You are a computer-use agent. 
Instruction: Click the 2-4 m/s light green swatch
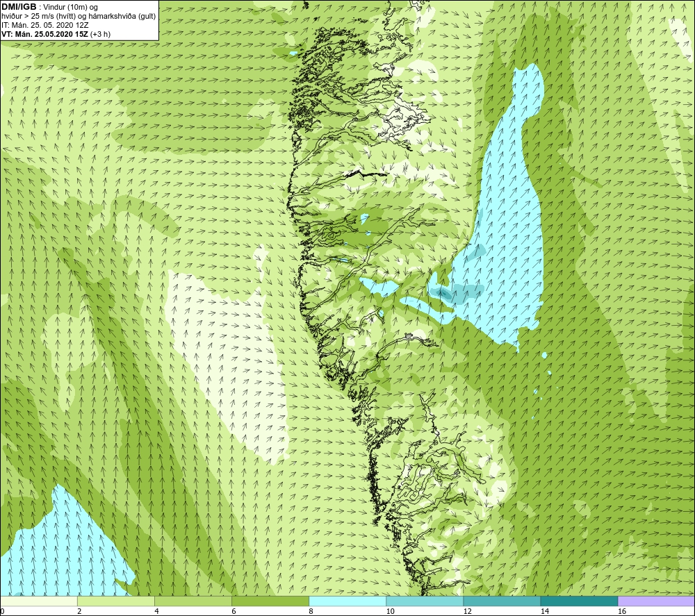click(115, 601)
